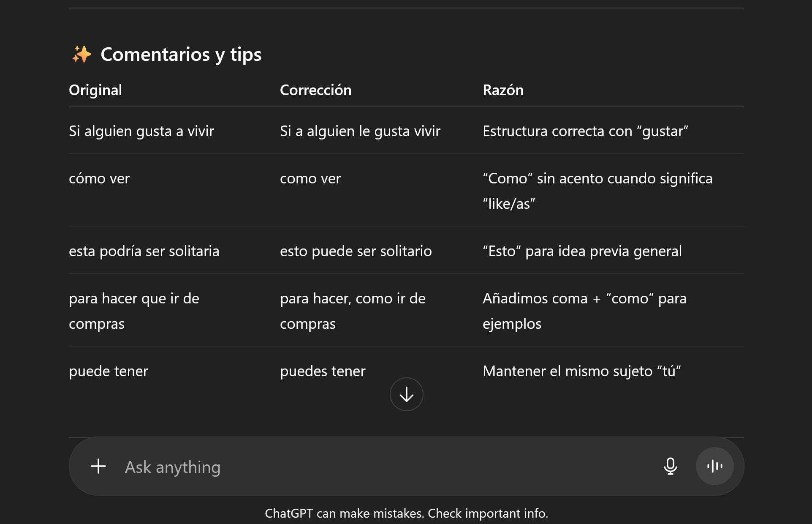
Task: Click the correction 'puedes tener'
Action: pyautogui.click(x=323, y=371)
